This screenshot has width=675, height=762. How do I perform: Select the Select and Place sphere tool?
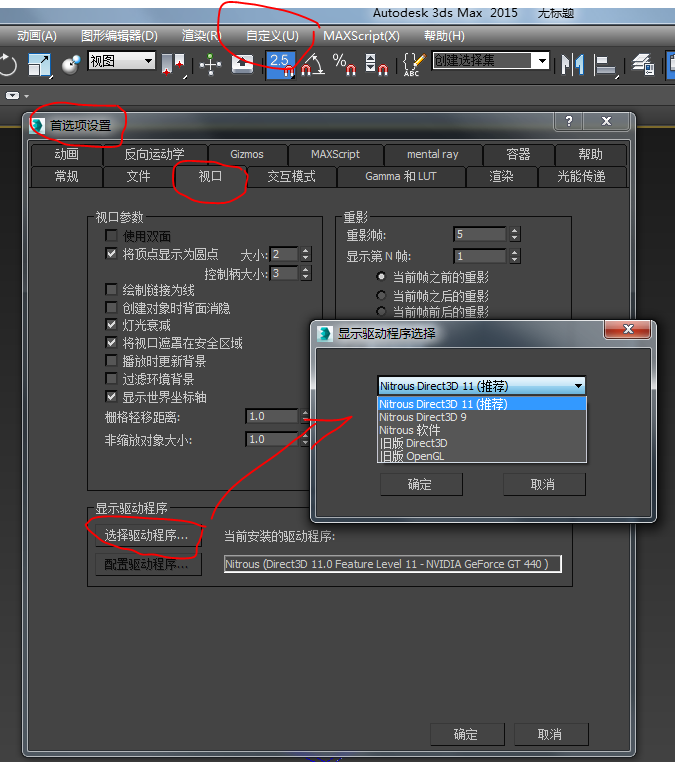point(70,64)
